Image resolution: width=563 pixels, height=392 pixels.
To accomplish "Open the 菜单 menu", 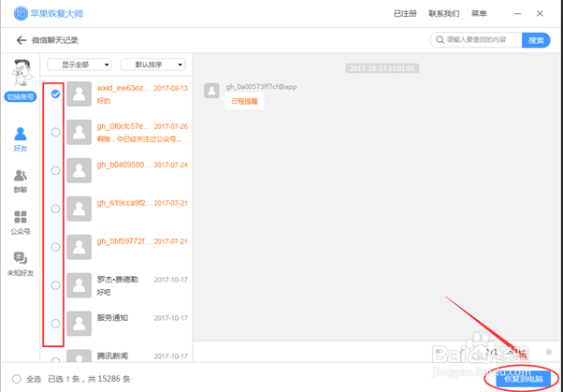I will (x=479, y=14).
